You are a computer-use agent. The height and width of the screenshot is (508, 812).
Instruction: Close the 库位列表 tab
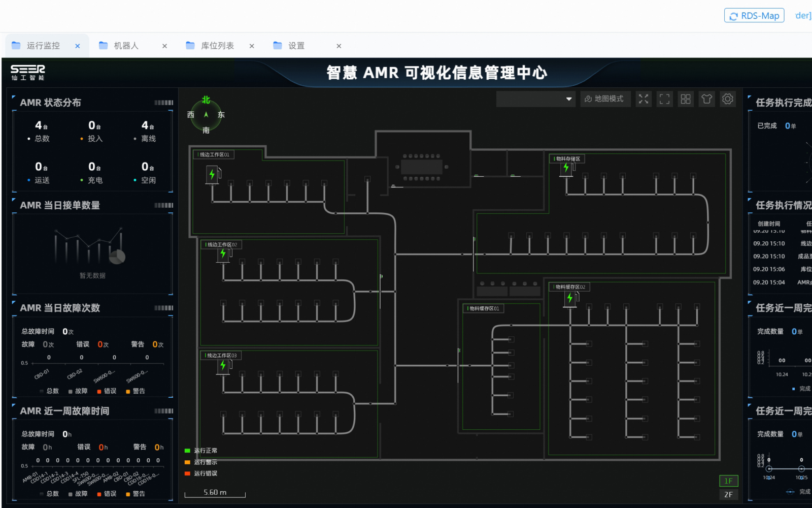[x=252, y=46]
